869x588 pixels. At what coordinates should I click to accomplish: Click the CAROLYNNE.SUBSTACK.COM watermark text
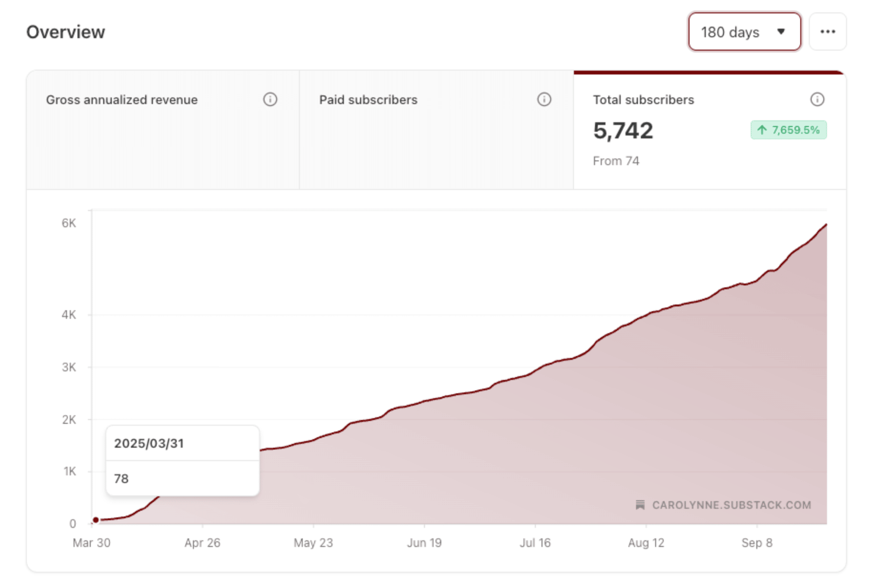pyautogui.click(x=731, y=505)
